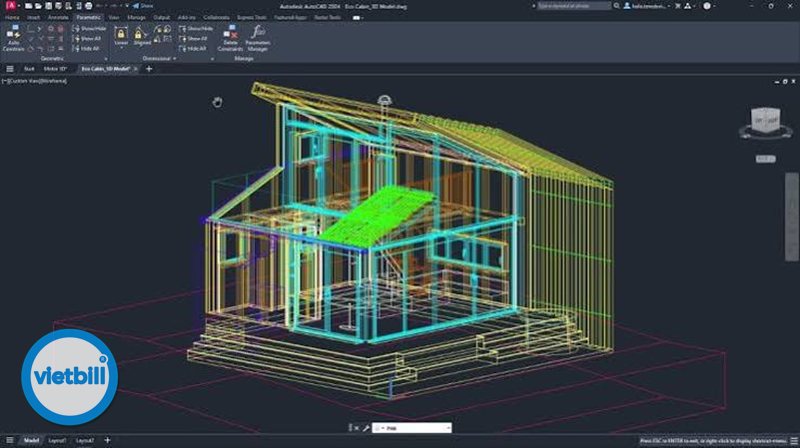Click the Open file folder icon

(x=38, y=6)
